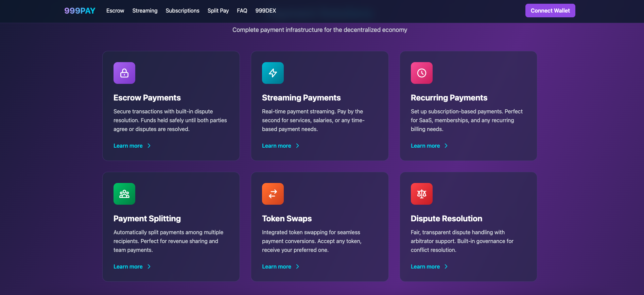
Task: Click the chevron arrow in Recurring Payments card
Action: 446,146
